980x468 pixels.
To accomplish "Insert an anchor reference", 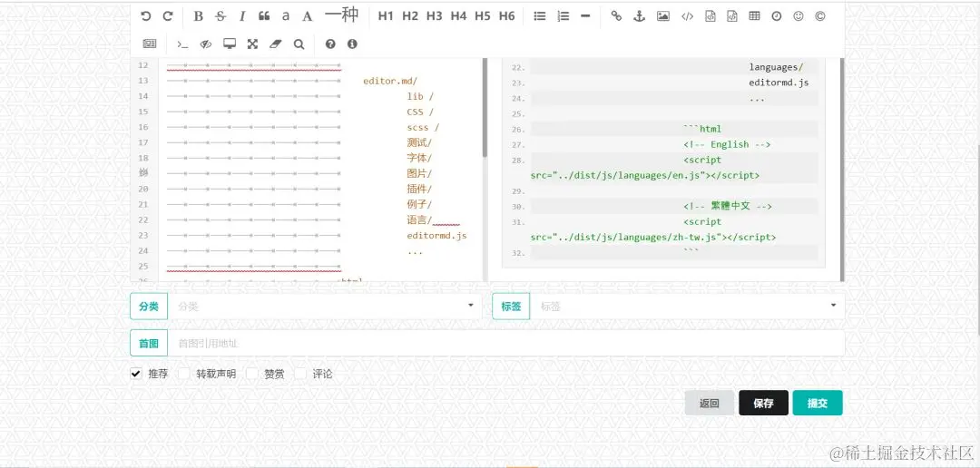I will [639, 16].
